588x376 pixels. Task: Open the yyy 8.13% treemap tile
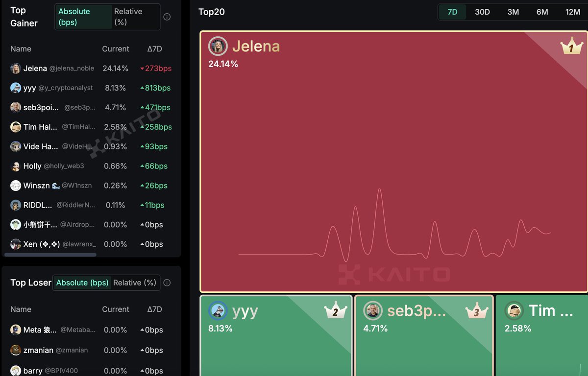(x=276, y=335)
